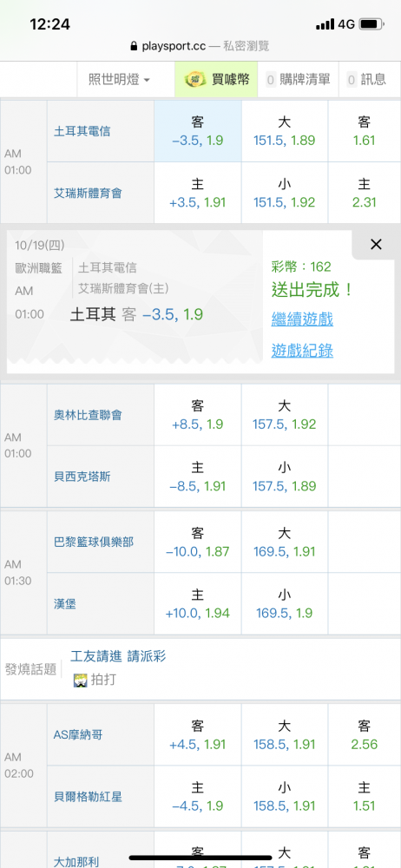Open the 購牌清單 tab
Screen dimensions: 401x868
click(298, 80)
